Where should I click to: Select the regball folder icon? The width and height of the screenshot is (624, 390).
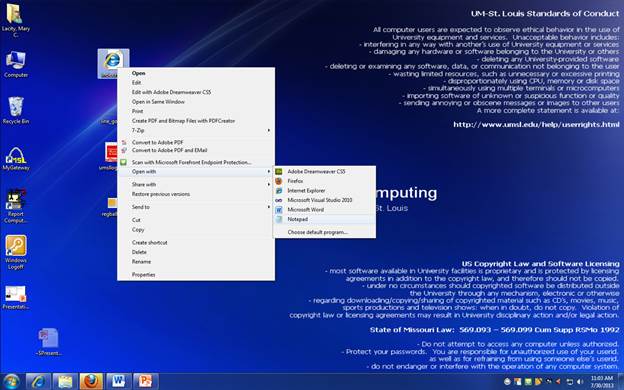click(112, 203)
